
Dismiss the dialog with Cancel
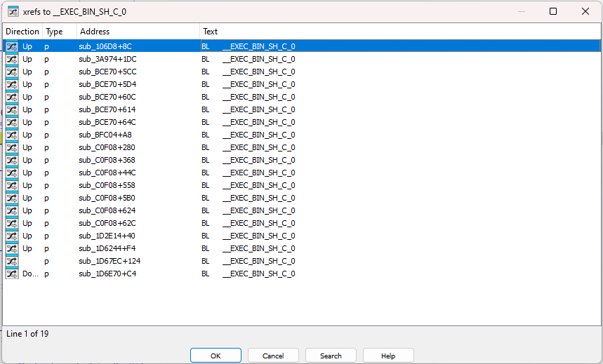273,356
